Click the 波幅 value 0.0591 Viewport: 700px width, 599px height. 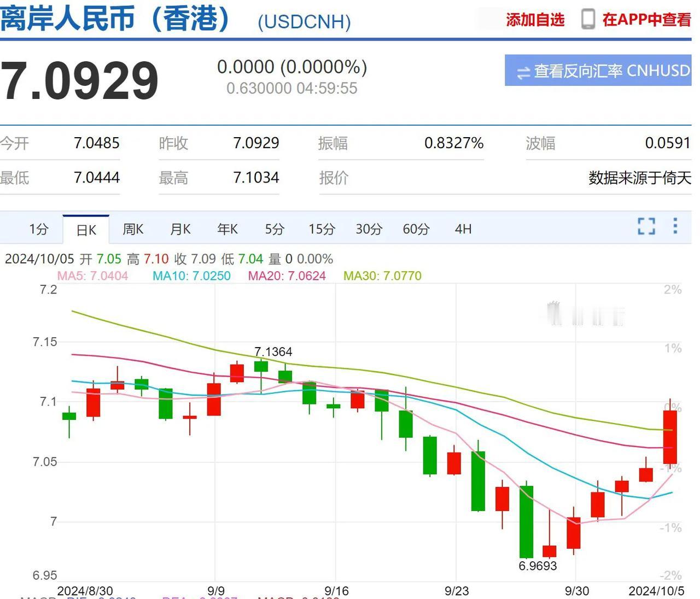pyautogui.click(x=668, y=143)
